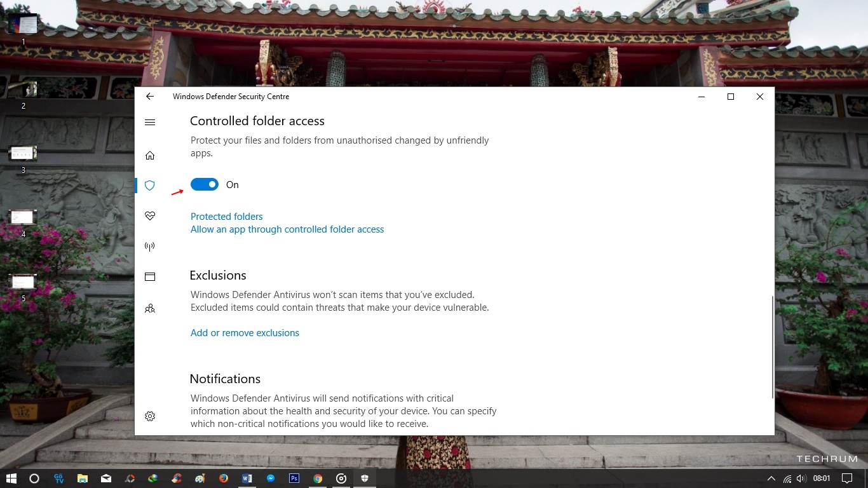The height and width of the screenshot is (488, 868).
Task: Open Family options icon
Action: [150, 308]
